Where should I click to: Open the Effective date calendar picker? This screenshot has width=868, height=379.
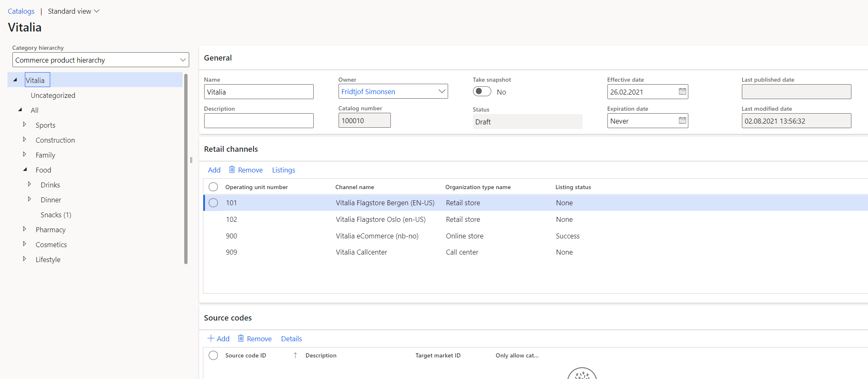(x=682, y=92)
